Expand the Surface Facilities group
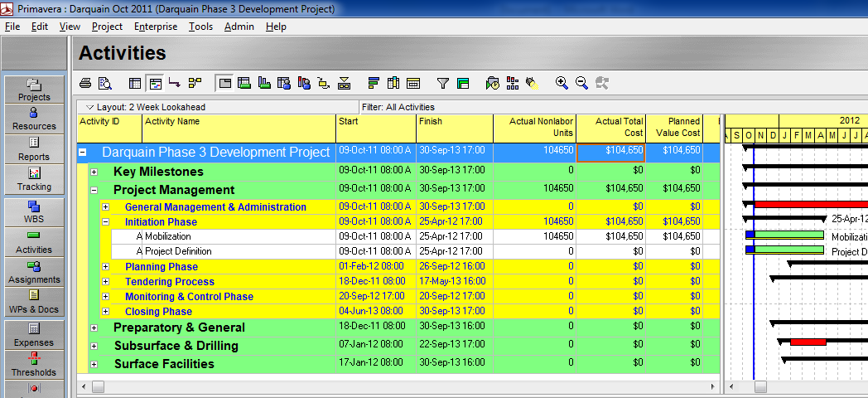This screenshot has width=868, height=398. click(x=94, y=364)
